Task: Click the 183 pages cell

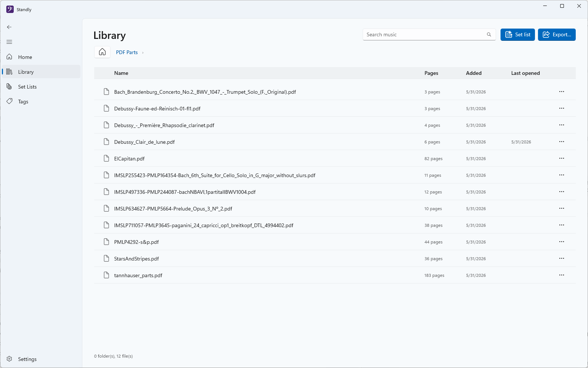Action: (x=434, y=275)
